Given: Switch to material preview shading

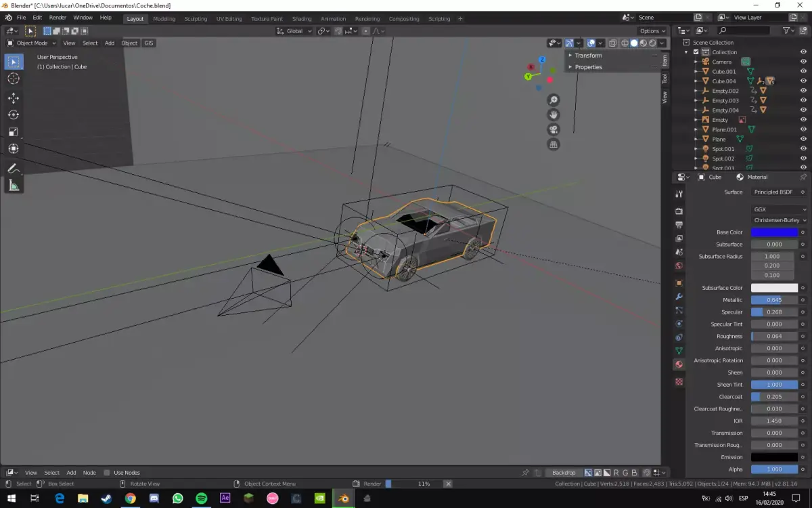Looking at the screenshot, I should (x=643, y=43).
